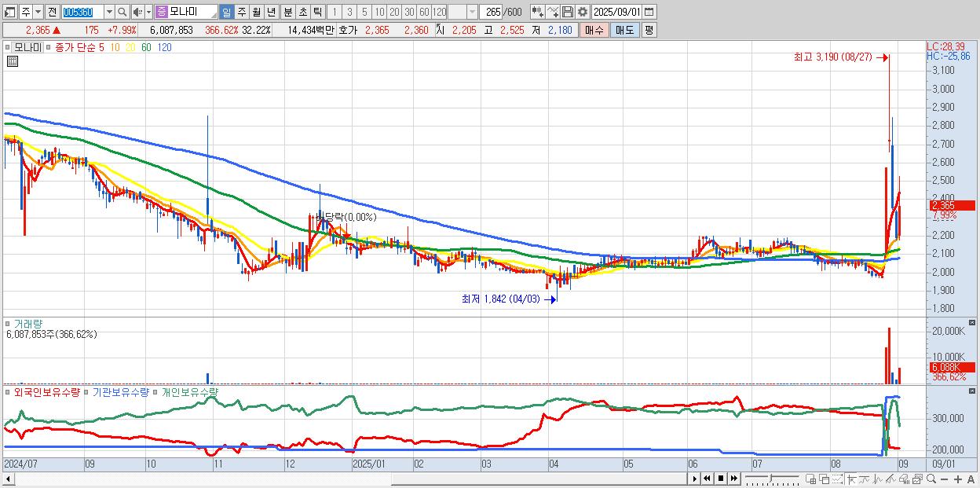Click the overlapping windows icon

point(825,479)
